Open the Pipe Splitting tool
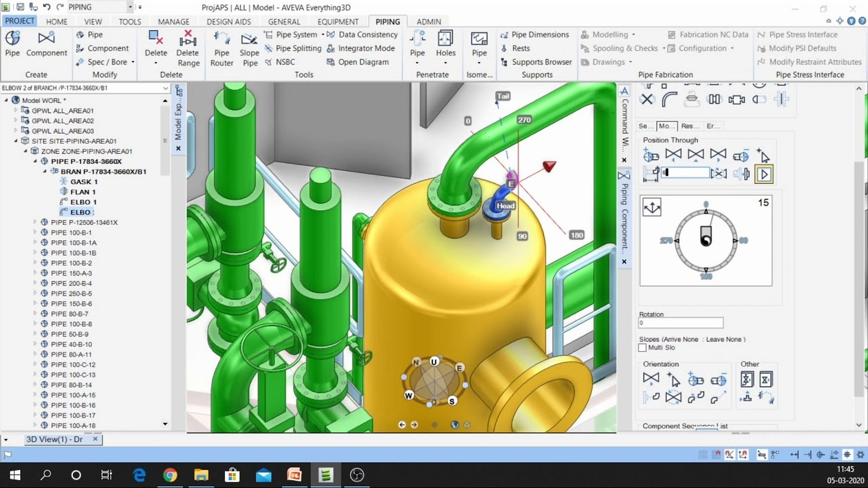The width and height of the screenshot is (868, 488). [293, 48]
